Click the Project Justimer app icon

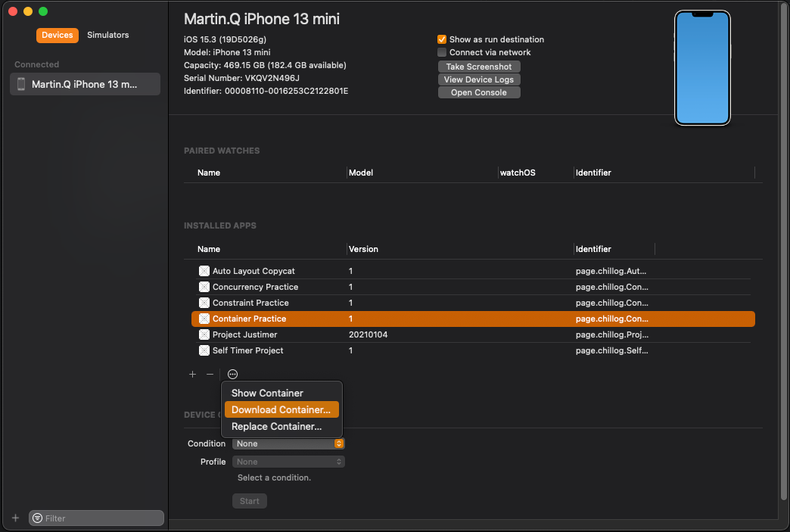204,334
